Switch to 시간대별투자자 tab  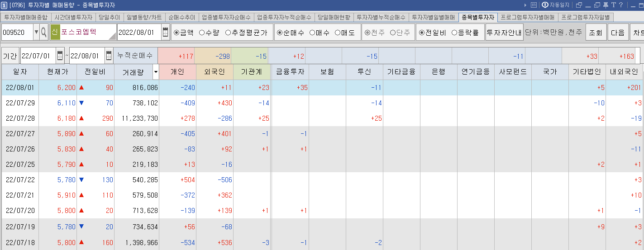tap(73, 18)
